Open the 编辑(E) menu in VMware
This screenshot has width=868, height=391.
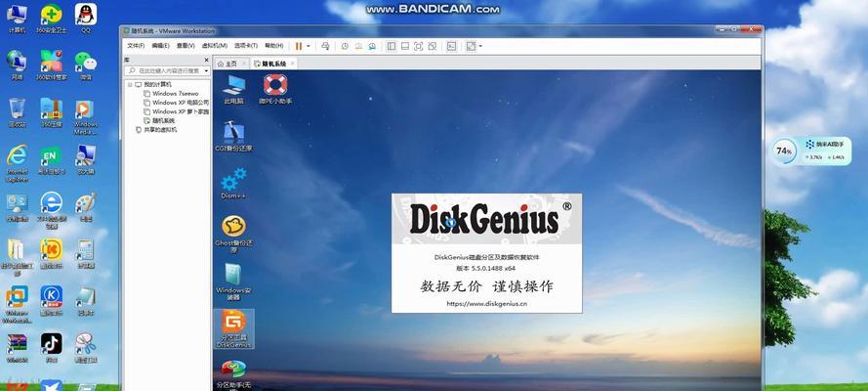click(160, 46)
